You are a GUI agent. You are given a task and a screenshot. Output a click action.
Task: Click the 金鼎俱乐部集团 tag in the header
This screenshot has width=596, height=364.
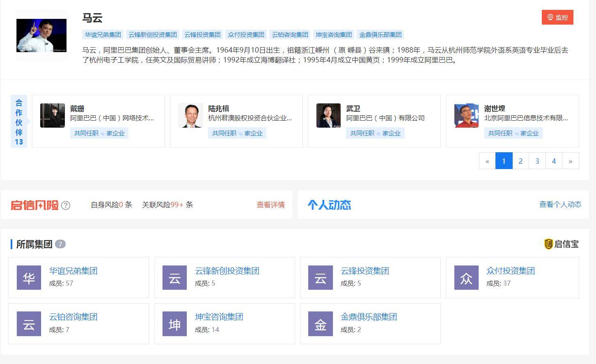[380, 34]
